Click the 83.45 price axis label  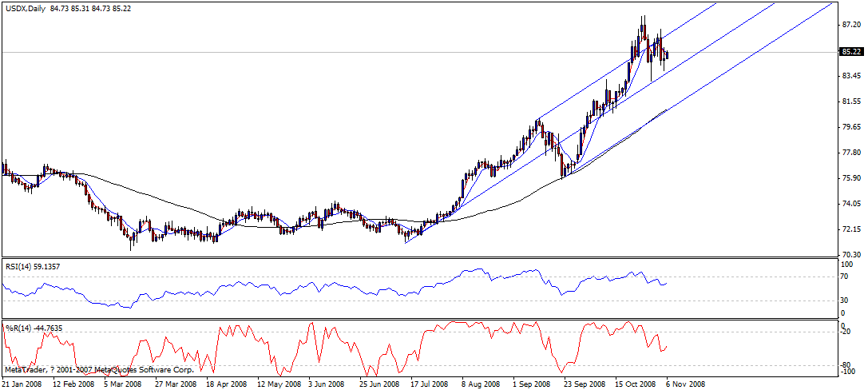(851, 76)
